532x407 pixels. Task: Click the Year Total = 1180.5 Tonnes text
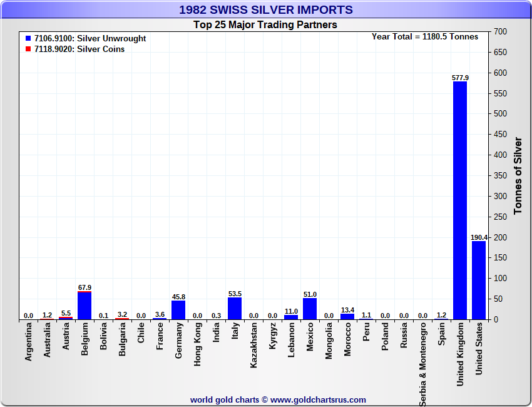[x=425, y=37]
